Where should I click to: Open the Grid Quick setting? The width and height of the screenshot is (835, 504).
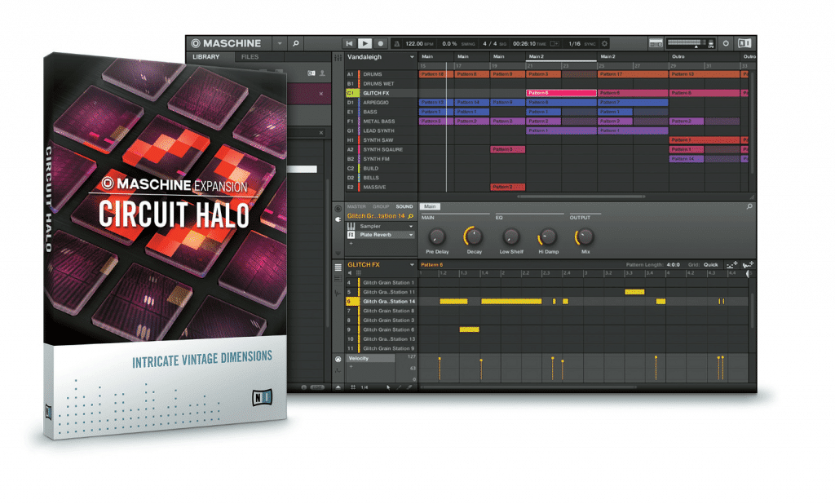(711, 265)
